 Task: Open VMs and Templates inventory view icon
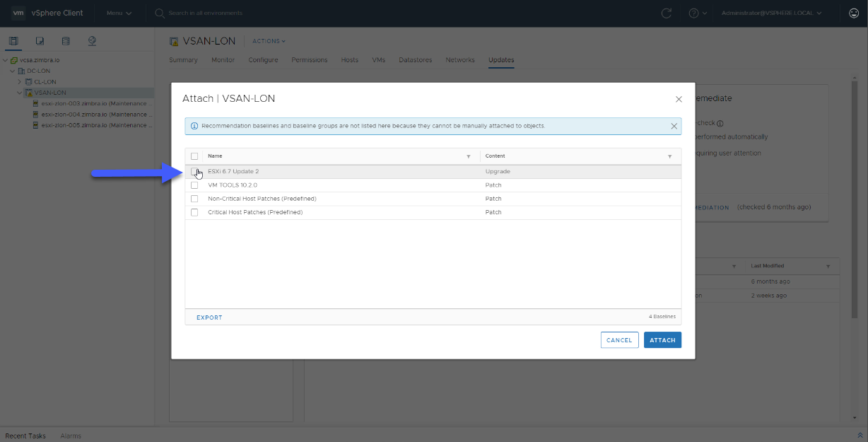click(x=40, y=41)
